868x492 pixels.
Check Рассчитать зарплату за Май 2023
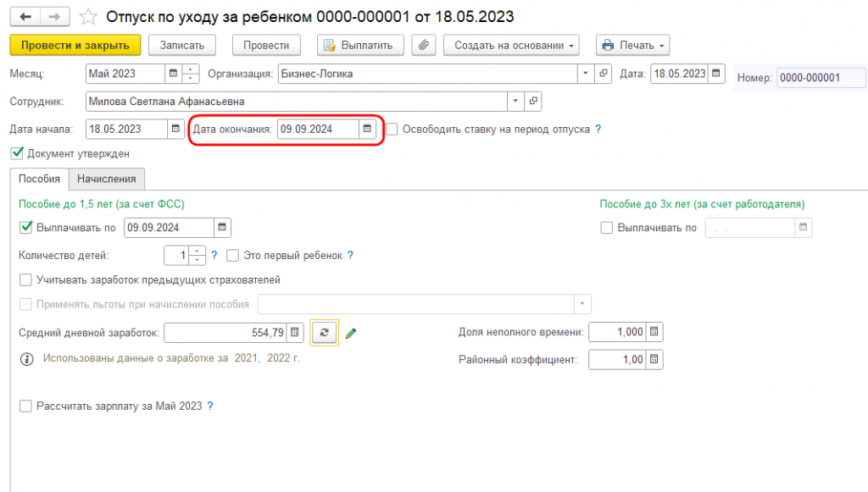pos(26,406)
